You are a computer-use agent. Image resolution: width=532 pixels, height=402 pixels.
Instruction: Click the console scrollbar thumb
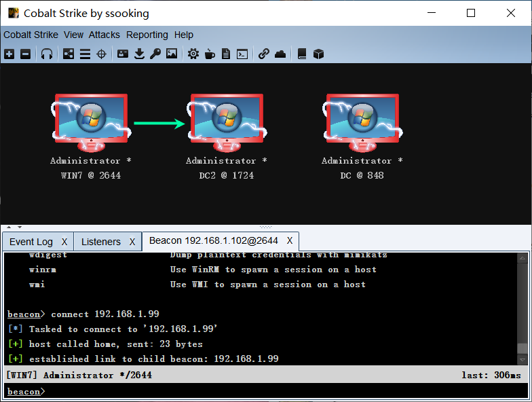click(522, 348)
